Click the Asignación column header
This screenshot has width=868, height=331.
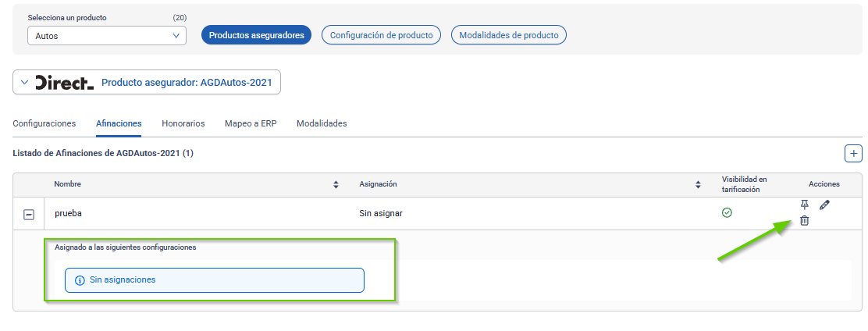pos(378,184)
